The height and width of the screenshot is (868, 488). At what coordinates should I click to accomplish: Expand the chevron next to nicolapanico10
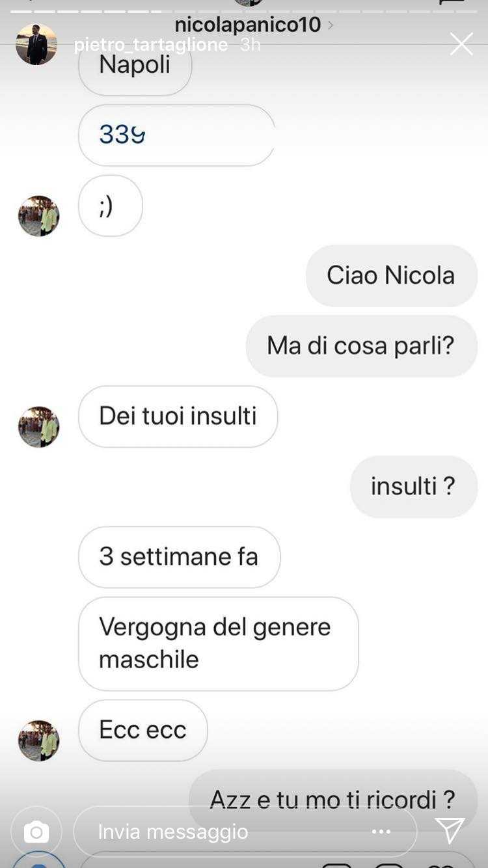[x=331, y=25]
